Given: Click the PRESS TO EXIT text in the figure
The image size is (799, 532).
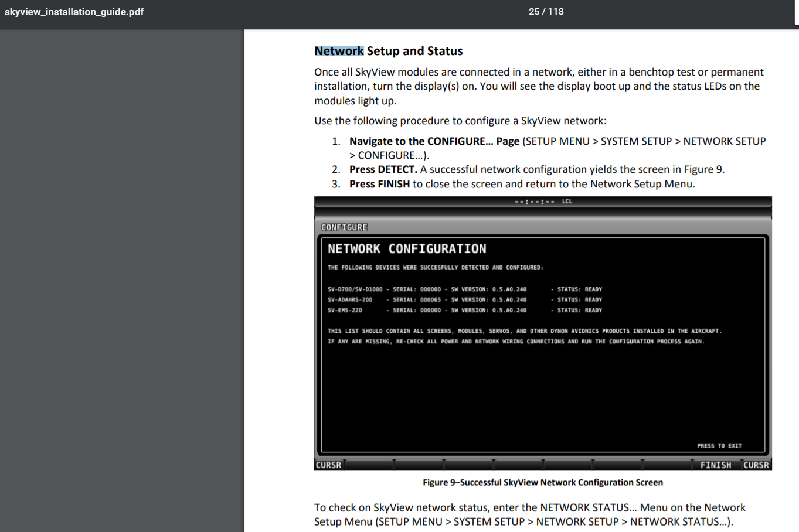Looking at the screenshot, I should (719, 446).
